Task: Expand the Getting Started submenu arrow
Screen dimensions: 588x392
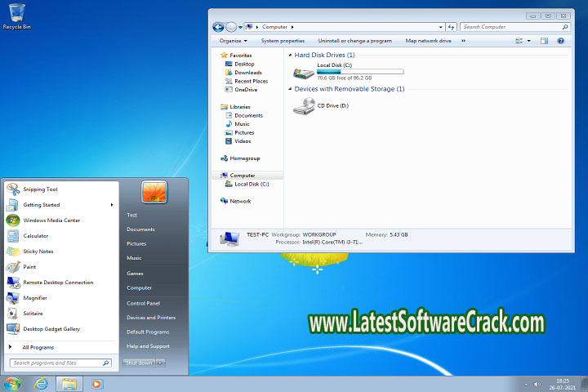Action: tap(112, 205)
